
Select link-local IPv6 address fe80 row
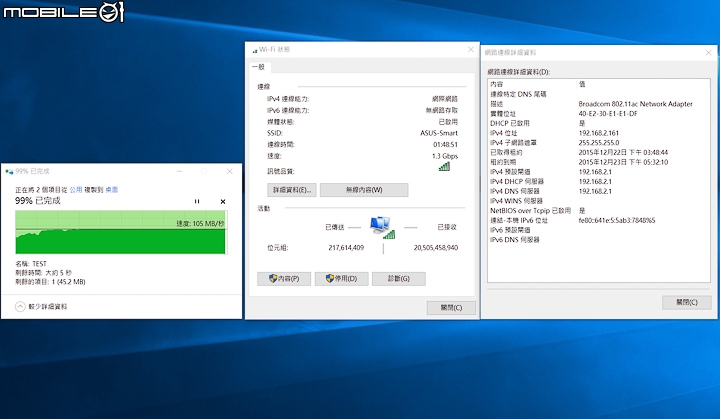[599, 220]
